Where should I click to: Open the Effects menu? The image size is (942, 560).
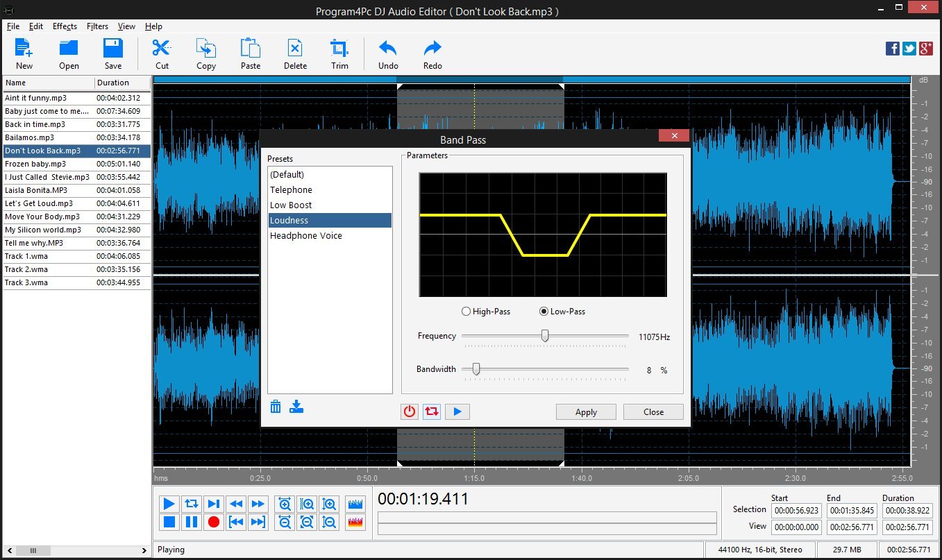[65, 26]
